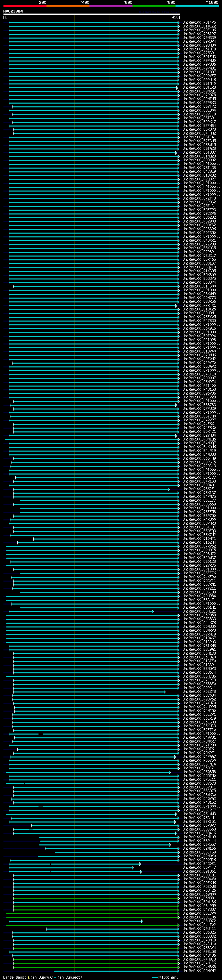Viewport: 222px width, 980px height.
Task: Select the UniRef100_B6TB97 label
Action: pos(199,72)
